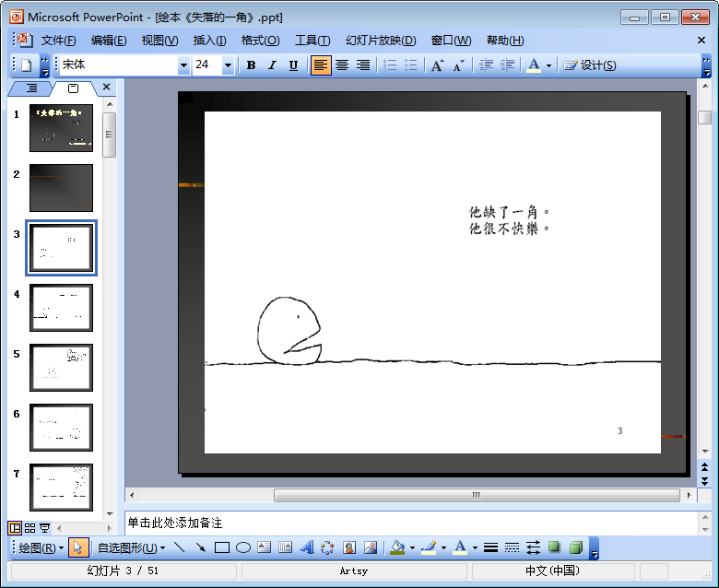The image size is (719, 588).
Task: Click to add notes field
Action: tap(411, 523)
